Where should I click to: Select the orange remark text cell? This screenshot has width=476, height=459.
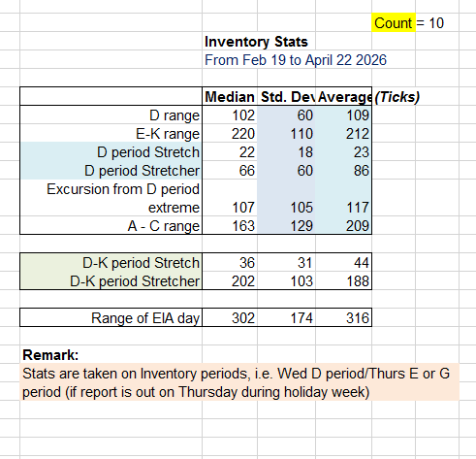239,382
